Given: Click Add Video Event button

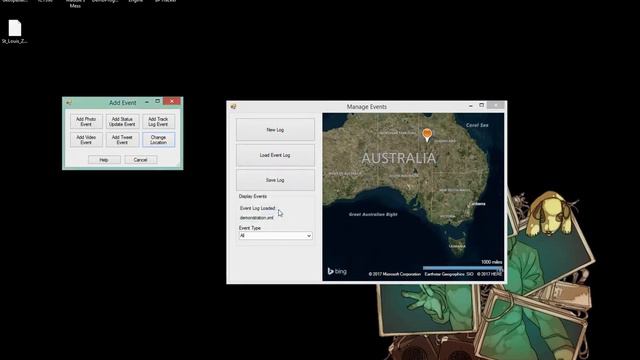Looking at the screenshot, I should [86, 140].
